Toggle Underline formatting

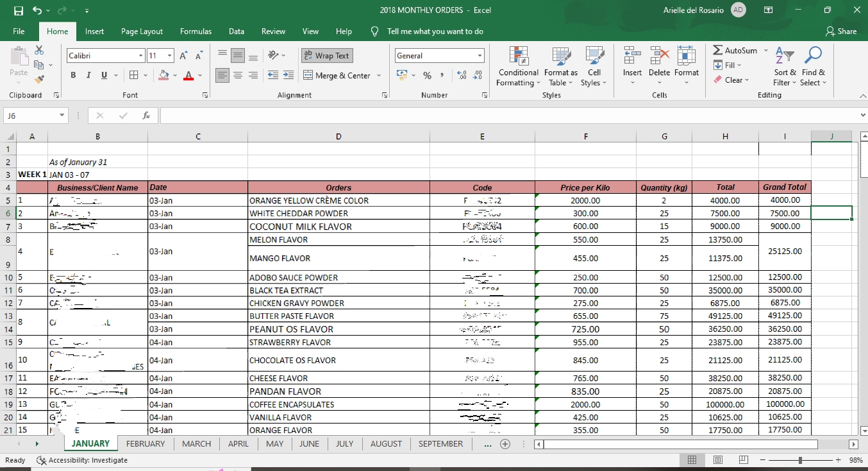[x=104, y=75]
